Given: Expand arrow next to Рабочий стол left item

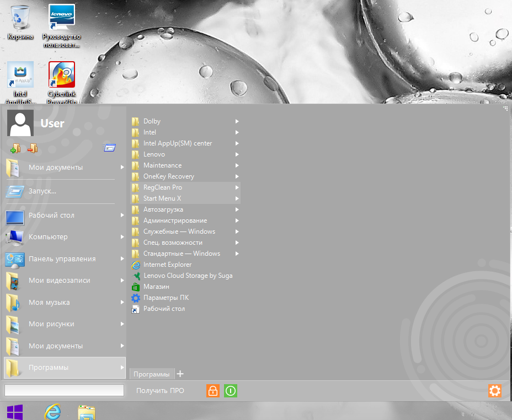Looking at the screenshot, I should (122, 215).
